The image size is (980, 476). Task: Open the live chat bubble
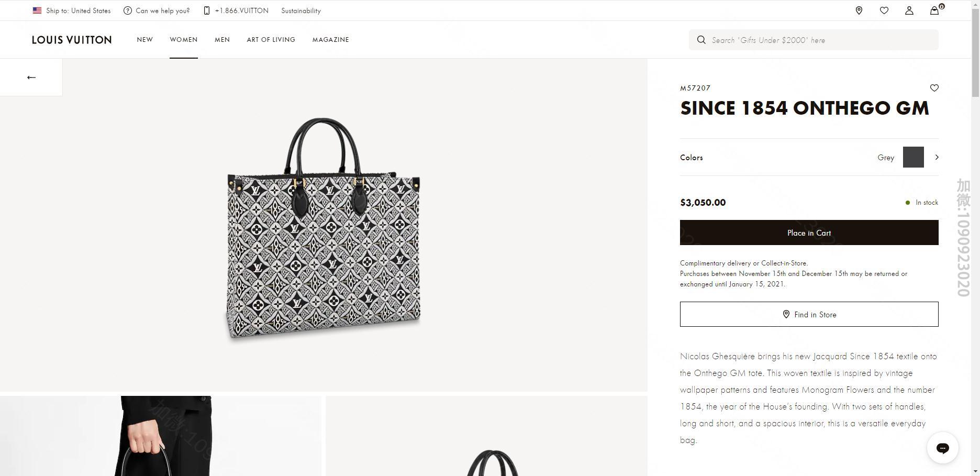[942, 448]
